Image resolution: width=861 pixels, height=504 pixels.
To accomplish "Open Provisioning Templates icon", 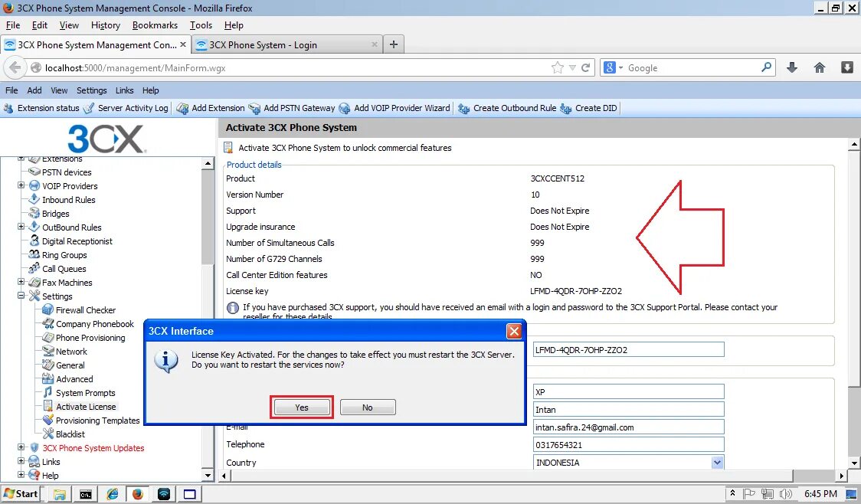I will (x=48, y=420).
